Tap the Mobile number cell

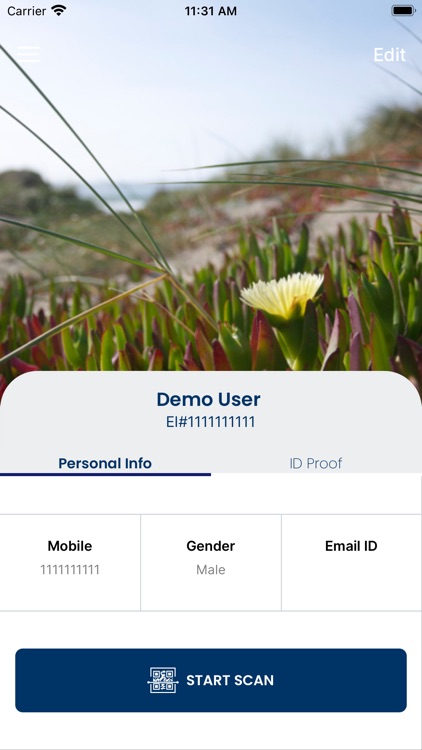[x=70, y=562]
